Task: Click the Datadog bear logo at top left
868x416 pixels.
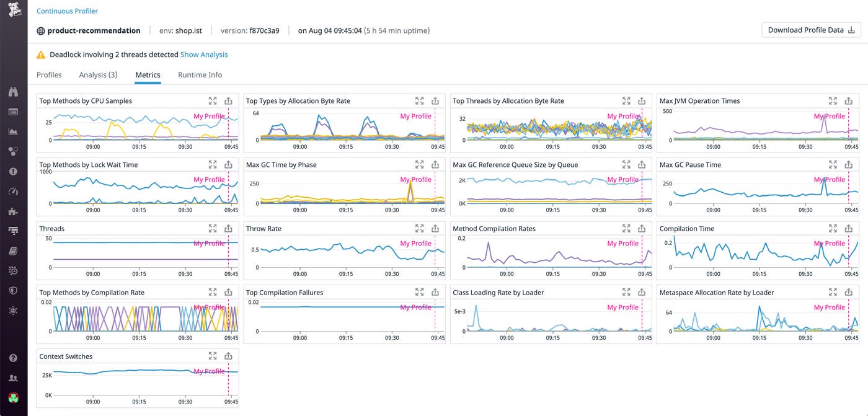Action: (x=14, y=11)
